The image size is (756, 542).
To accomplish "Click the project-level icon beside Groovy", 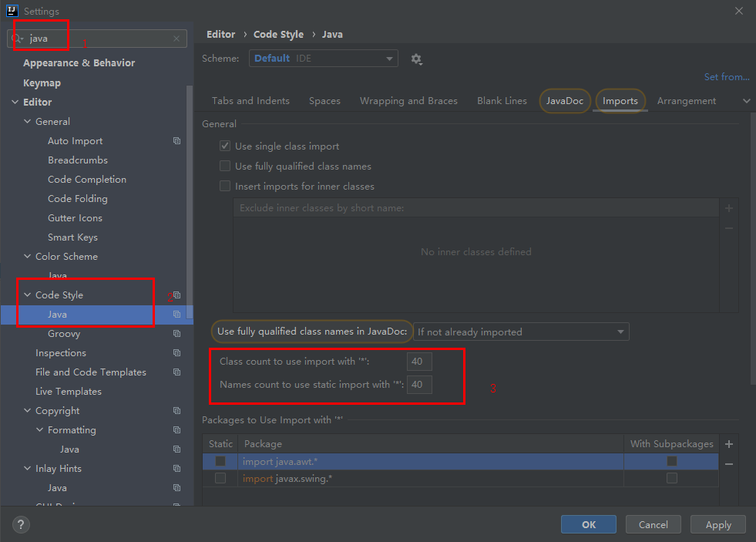I will click(177, 333).
